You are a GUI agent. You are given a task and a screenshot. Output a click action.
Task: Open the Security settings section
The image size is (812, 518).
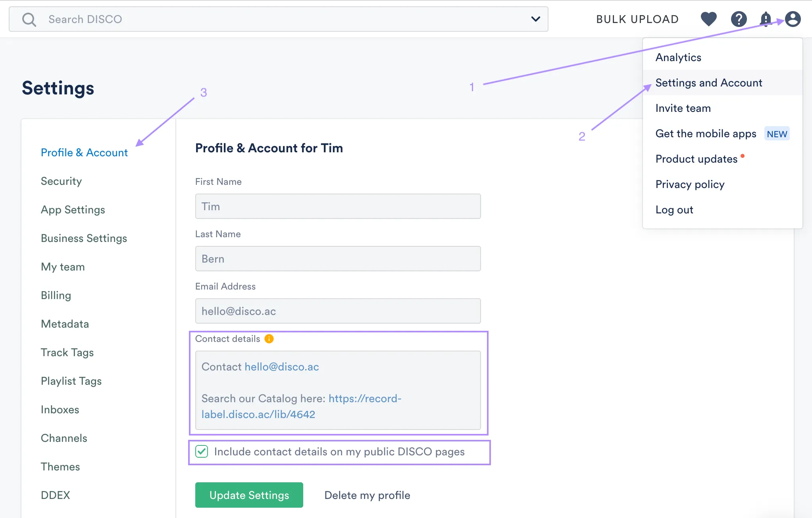pyautogui.click(x=61, y=181)
